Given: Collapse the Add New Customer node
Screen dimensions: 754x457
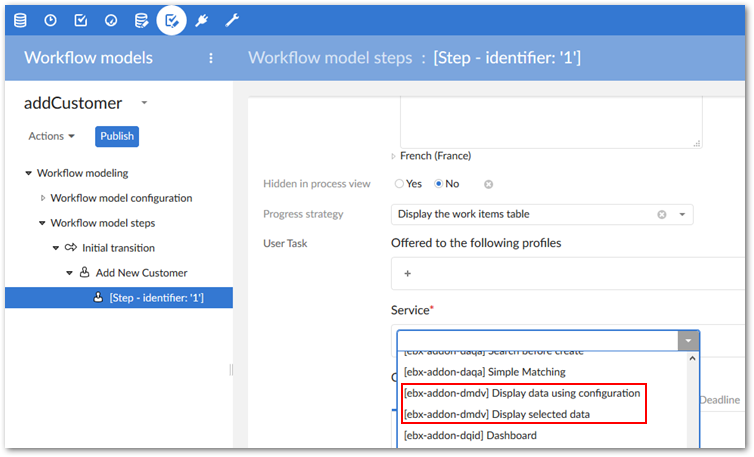Looking at the screenshot, I should (69, 273).
